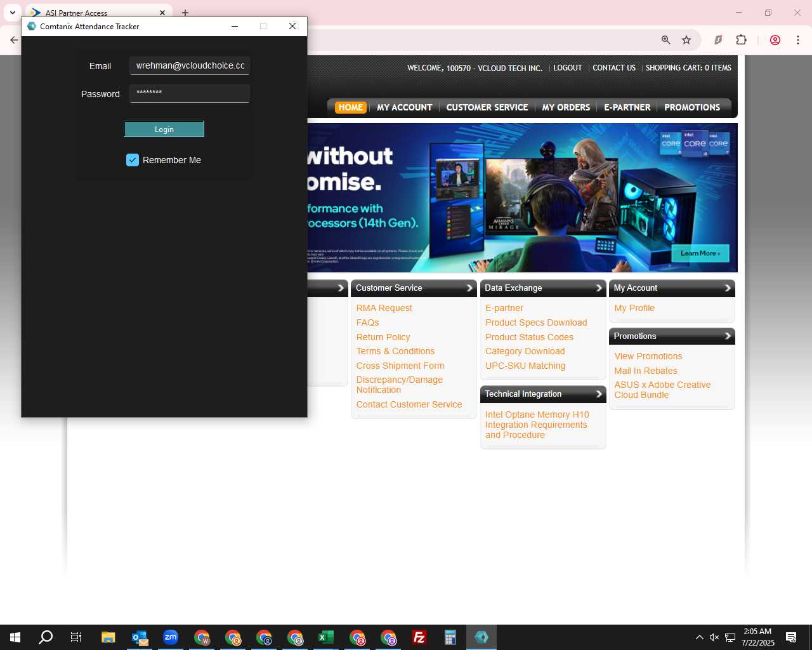Viewport: 812px width, 650px height.
Task: Open Windows taskbar search
Action: pyautogui.click(x=46, y=637)
